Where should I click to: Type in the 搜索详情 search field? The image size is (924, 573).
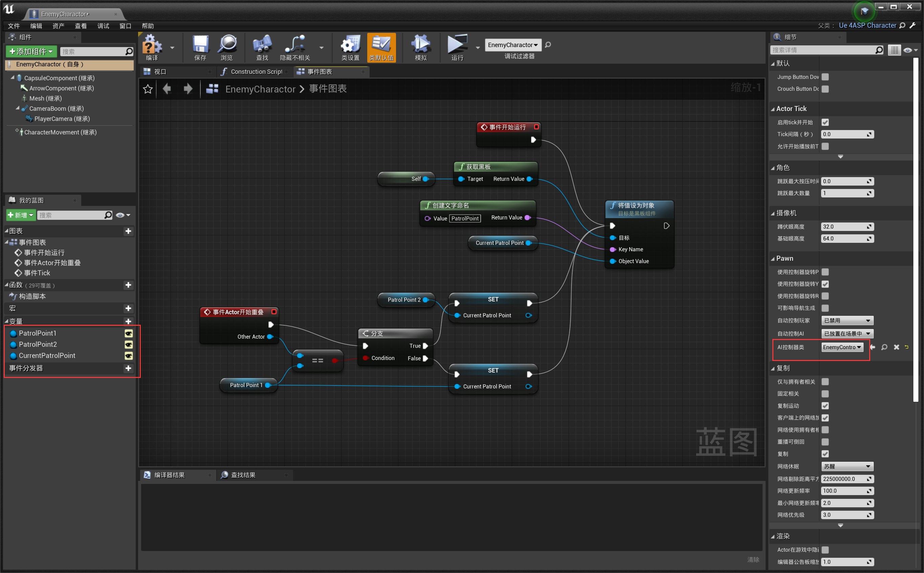(826, 50)
